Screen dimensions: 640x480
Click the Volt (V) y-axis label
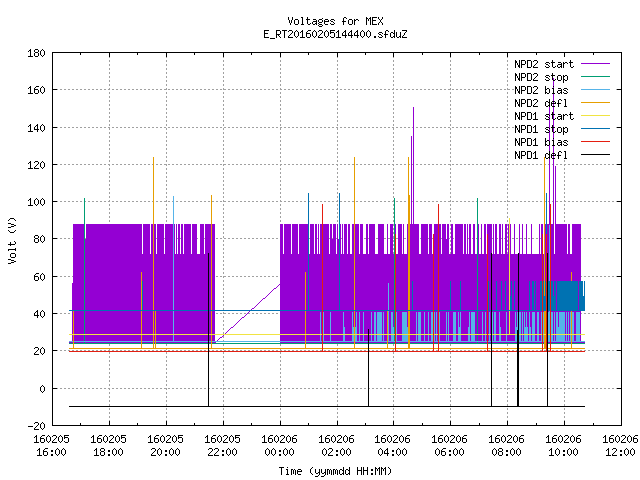pos(12,240)
